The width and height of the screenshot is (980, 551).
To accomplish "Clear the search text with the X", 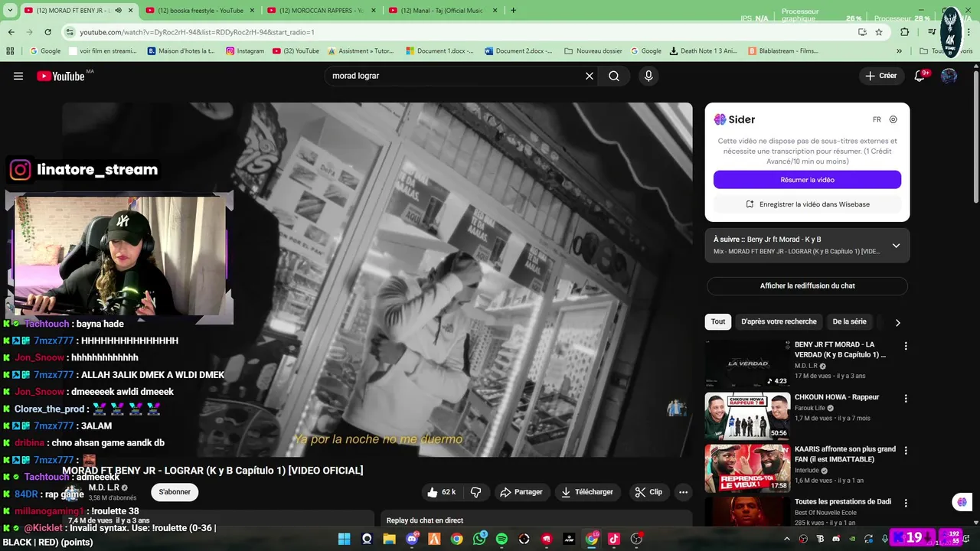I will (x=590, y=76).
